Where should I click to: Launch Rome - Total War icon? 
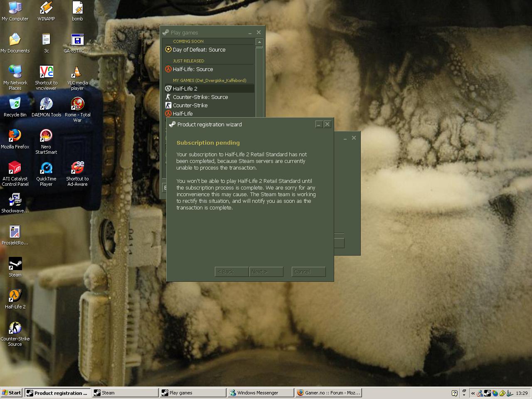(77, 110)
